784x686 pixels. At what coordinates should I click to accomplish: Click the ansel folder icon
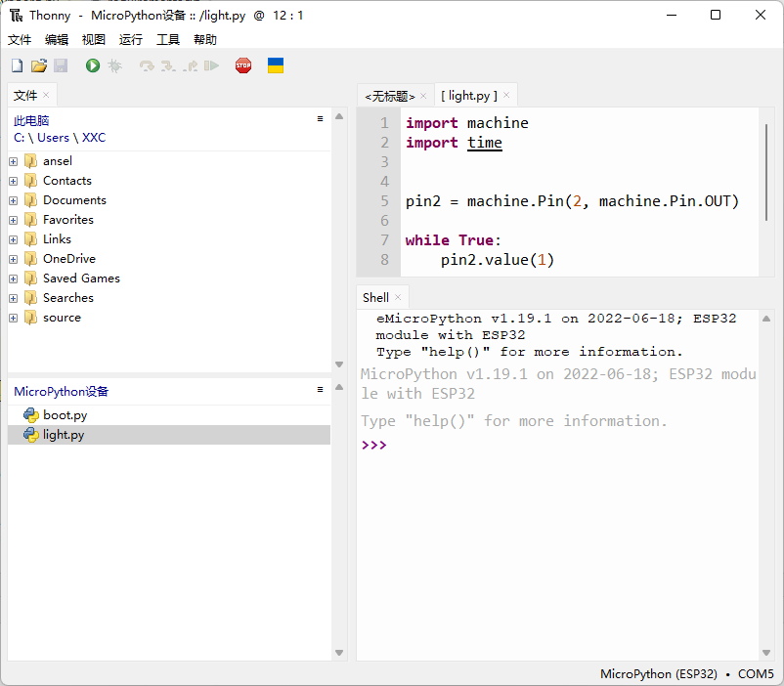point(30,161)
